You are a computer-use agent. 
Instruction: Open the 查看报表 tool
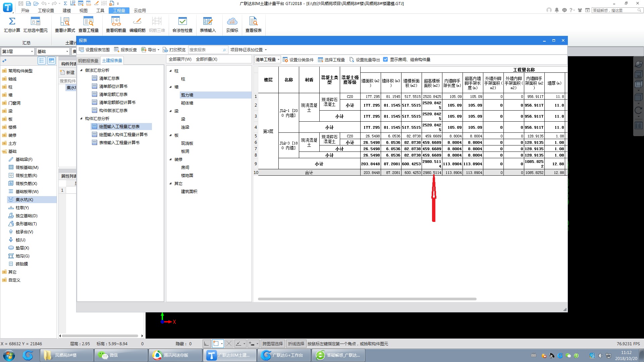254,24
